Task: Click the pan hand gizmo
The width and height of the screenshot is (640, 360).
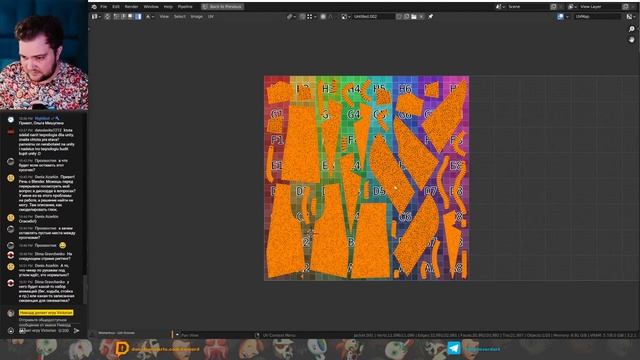Action: coord(631,40)
